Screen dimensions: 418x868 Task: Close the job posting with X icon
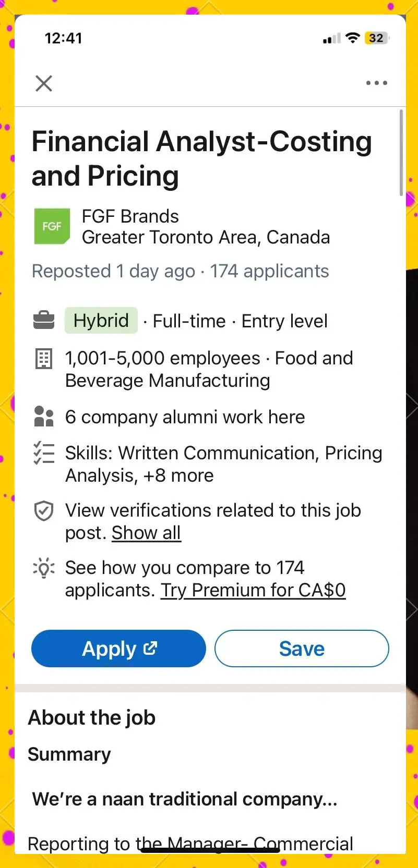coord(44,83)
